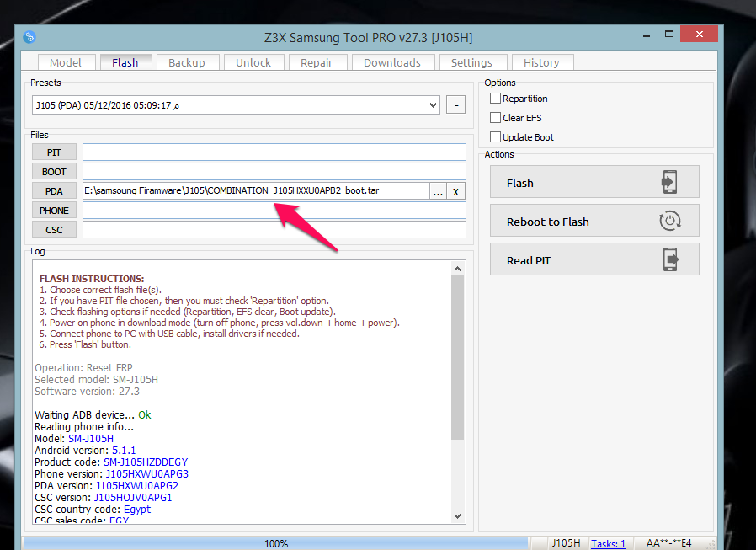
Task: Focus the BOOT file path field
Action: pos(274,171)
